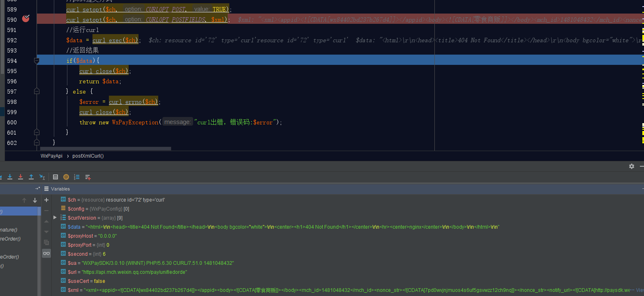The image size is (644, 296).
Task: Remove selected watch with minus icon
Action: 46,211
